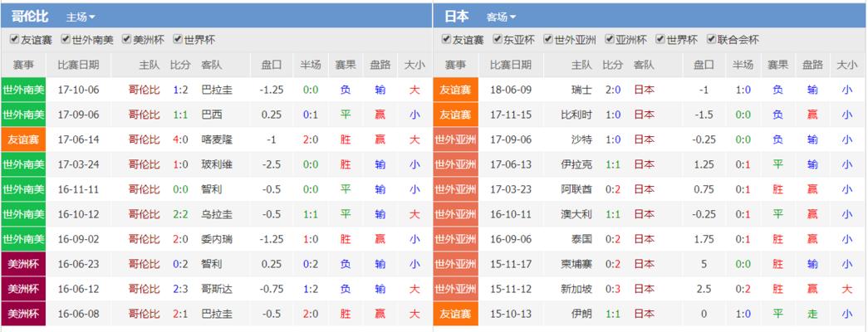Toggle 东亚杯 checkbox
The height and width of the screenshot is (332, 868).
coord(497,40)
